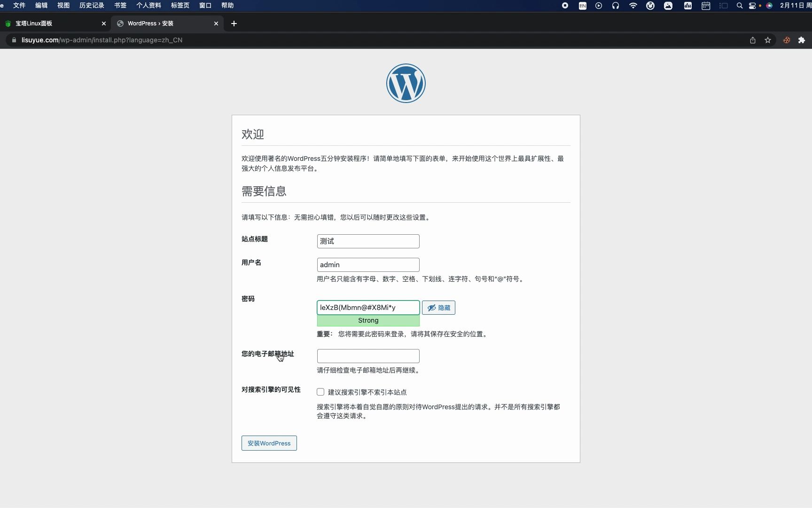Open the Wi-Fi status menu
812x508 pixels.
point(633,6)
